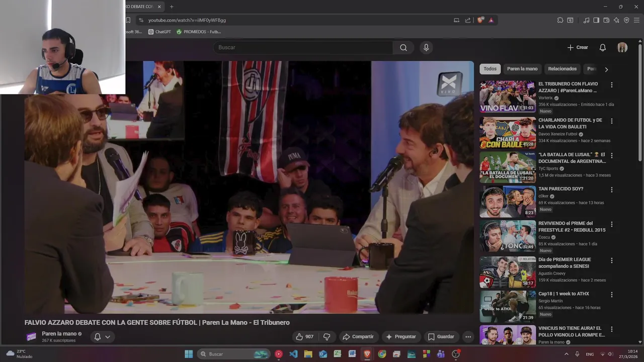Open EL TRIBUNERO CON FLAVIO AZZARO thumbnail

pyautogui.click(x=508, y=97)
